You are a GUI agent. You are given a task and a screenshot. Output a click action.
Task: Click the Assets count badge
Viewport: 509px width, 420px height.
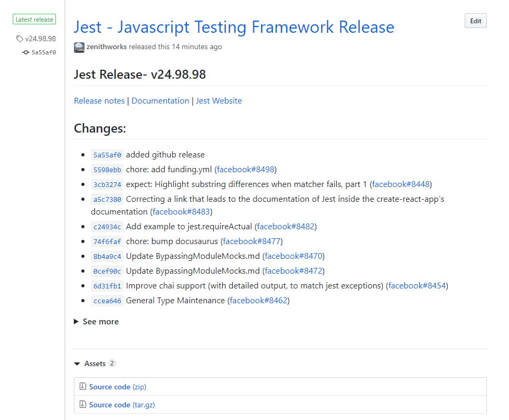(x=112, y=363)
